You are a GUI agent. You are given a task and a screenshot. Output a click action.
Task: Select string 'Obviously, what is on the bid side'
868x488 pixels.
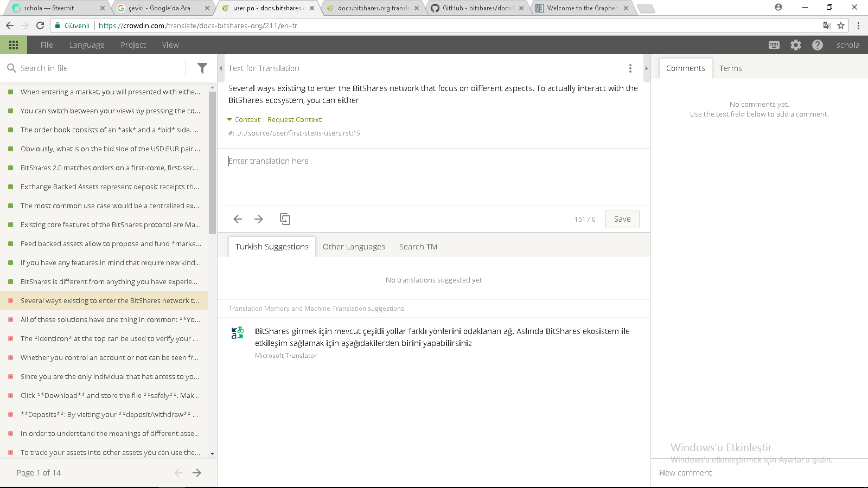coord(104,149)
